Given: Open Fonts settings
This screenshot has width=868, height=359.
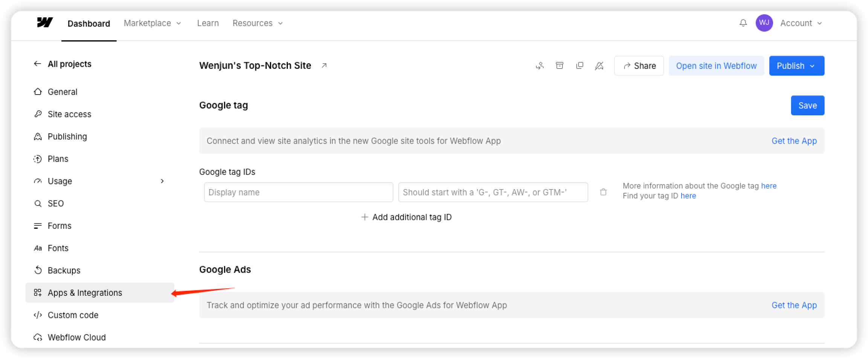Looking at the screenshot, I should click(x=58, y=248).
